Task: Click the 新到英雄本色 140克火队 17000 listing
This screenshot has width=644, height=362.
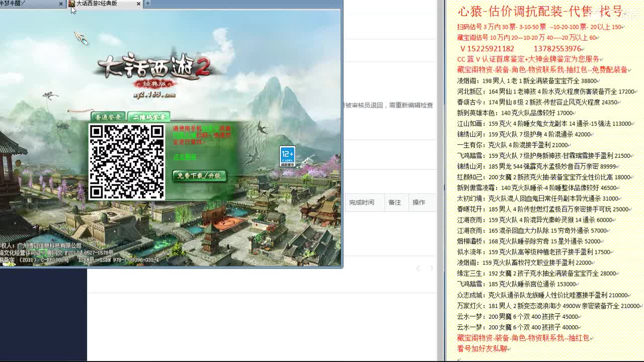Action: pyautogui.click(x=517, y=113)
